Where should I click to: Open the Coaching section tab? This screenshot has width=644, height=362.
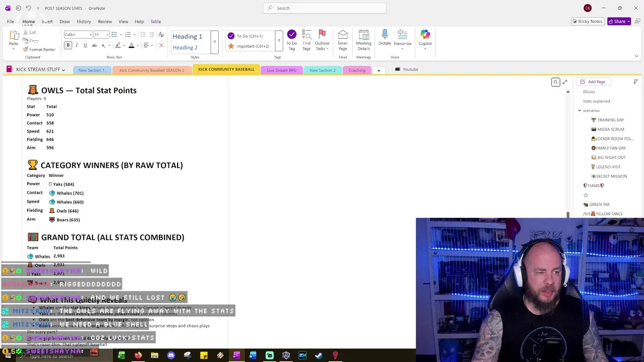(357, 70)
